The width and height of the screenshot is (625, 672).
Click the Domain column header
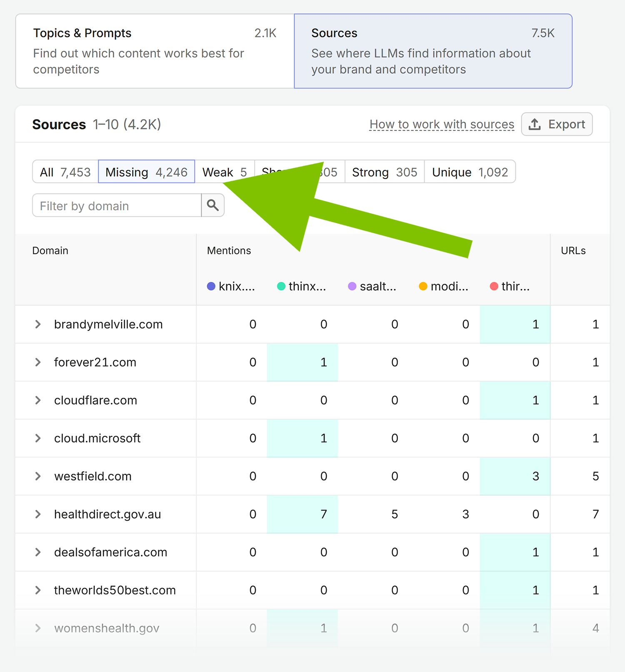pos(50,251)
